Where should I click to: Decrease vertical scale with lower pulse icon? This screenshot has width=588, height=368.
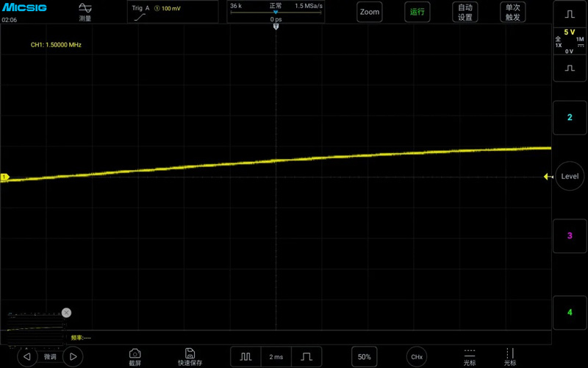coord(570,68)
